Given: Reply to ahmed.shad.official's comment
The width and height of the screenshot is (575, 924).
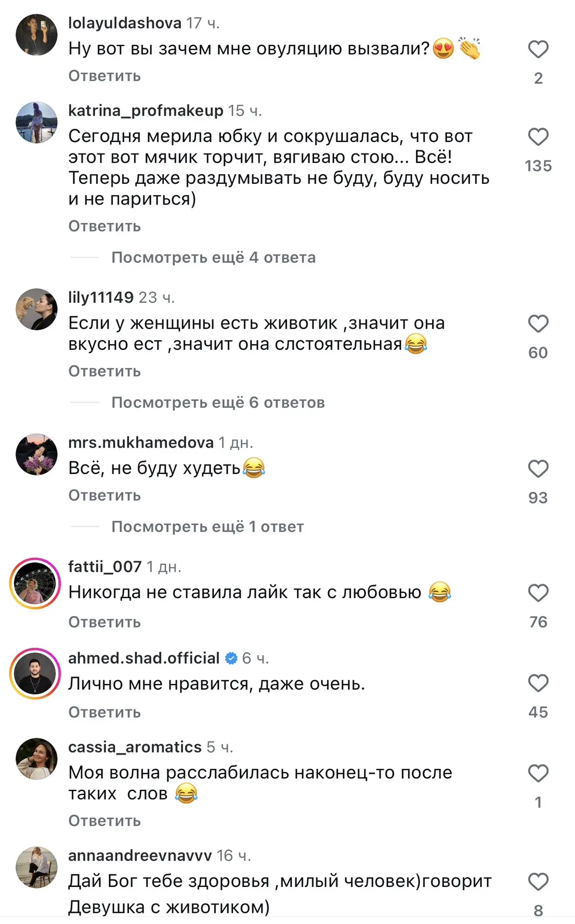Looking at the screenshot, I should (x=105, y=712).
